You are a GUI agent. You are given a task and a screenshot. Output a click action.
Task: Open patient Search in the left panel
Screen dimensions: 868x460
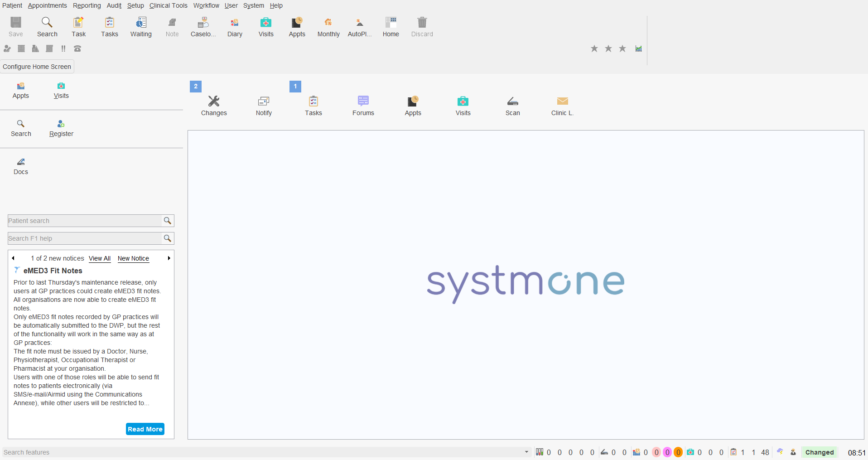[x=21, y=128]
